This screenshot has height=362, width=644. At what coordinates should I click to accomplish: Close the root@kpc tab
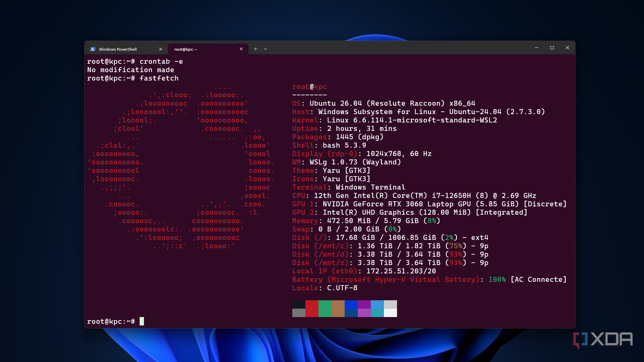241,49
